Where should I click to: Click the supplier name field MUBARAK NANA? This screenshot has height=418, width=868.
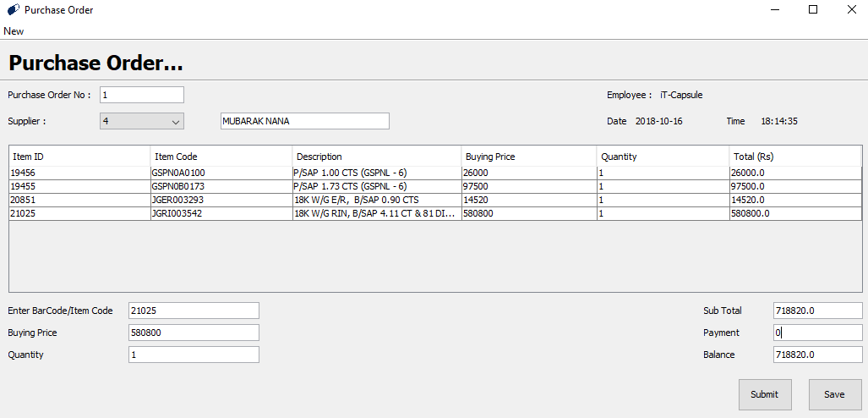(304, 121)
